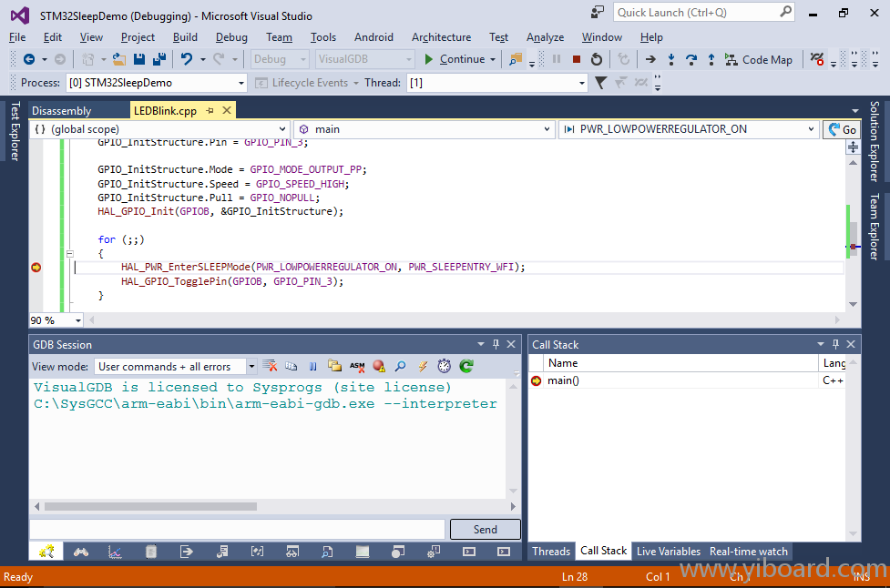
Task: Open the Debug menu
Action: (231, 37)
